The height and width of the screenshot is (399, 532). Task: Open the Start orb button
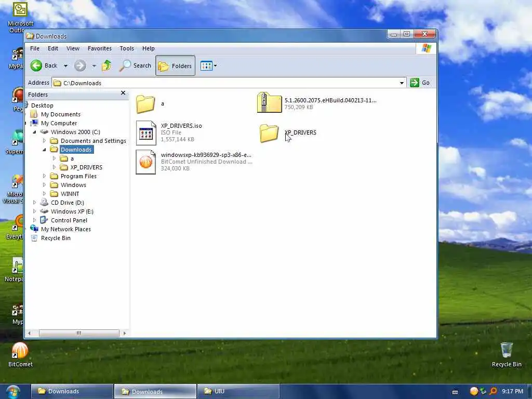(13, 392)
